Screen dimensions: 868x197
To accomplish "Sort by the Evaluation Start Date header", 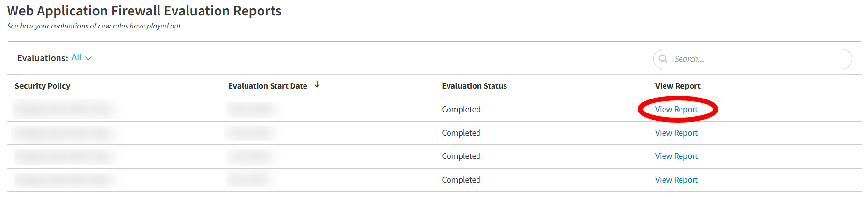I will pyautogui.click(x=268, y=86).
